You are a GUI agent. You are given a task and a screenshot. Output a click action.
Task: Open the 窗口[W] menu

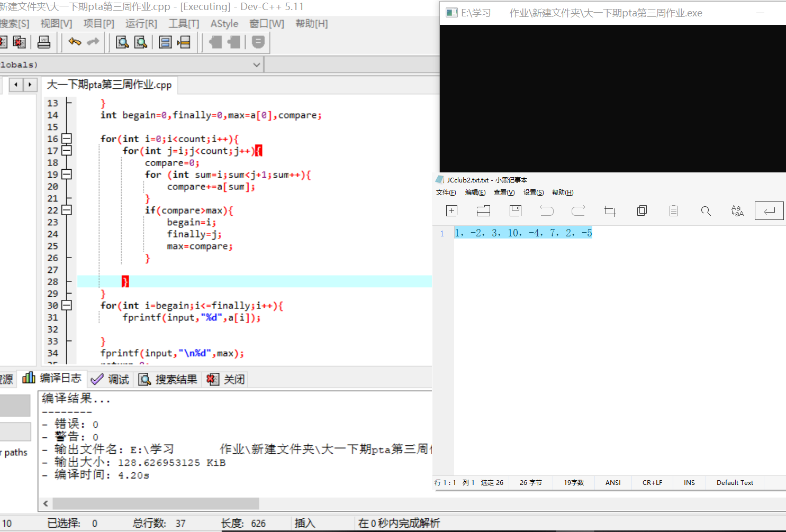267,23
